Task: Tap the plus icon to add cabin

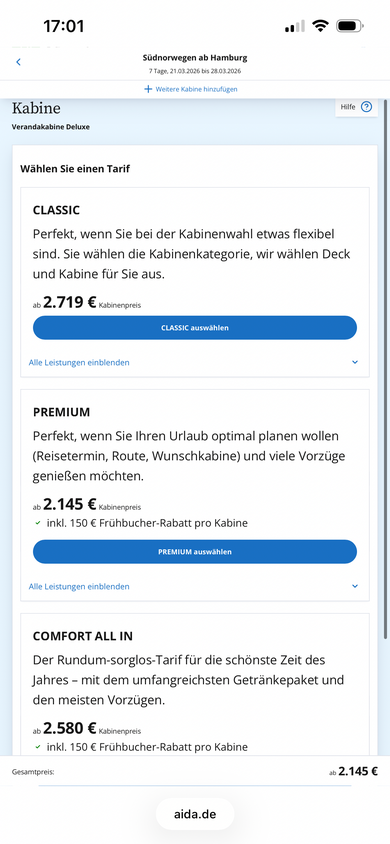Action: 148,89
